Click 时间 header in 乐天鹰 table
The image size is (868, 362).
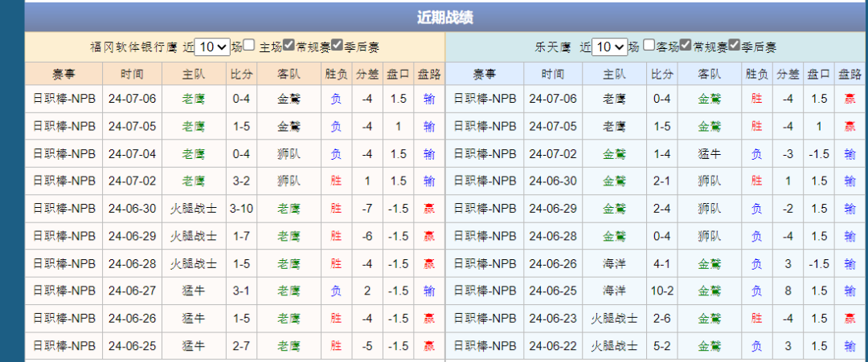click(553, 74)
